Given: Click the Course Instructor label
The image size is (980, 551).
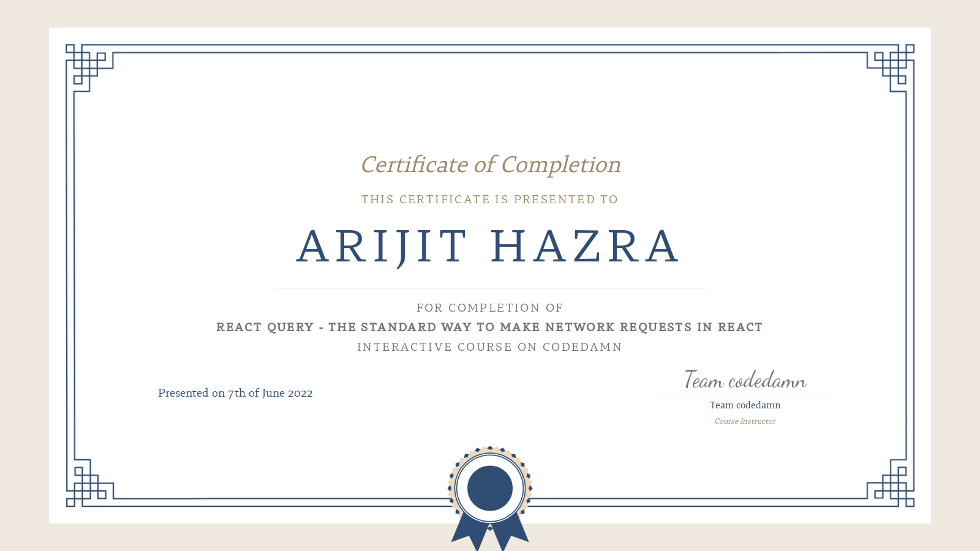Looking at the screenshot, I should tap(745, 421).
